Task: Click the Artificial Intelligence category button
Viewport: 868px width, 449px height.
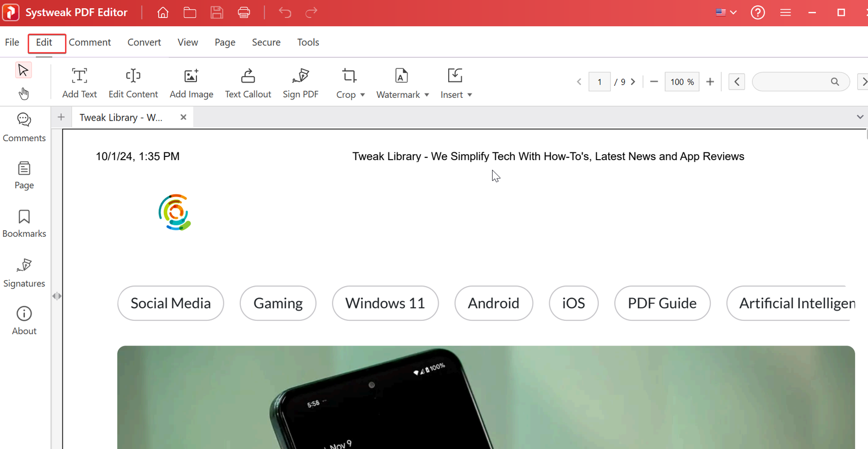Action: 791,303
